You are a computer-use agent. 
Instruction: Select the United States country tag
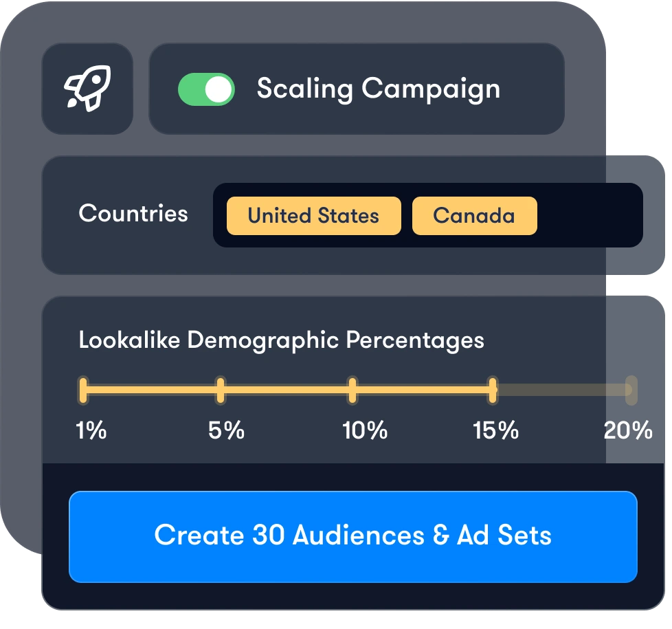point(313,216)
